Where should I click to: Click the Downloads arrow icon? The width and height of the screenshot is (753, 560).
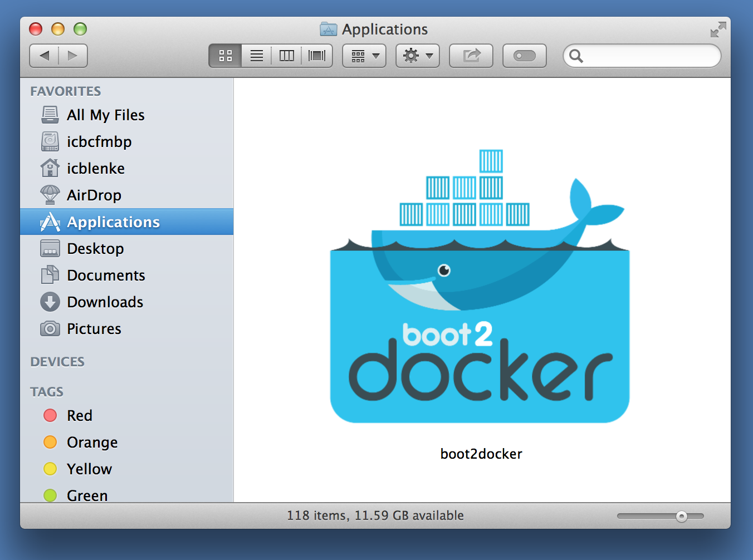[50, 302]
